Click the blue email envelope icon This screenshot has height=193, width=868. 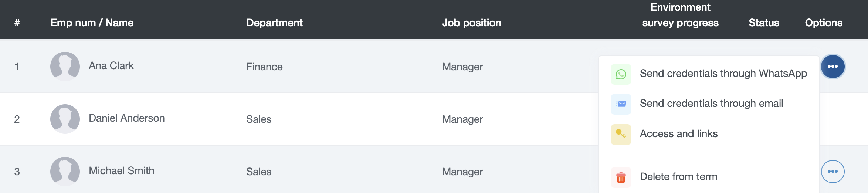[x=621, y=104]
